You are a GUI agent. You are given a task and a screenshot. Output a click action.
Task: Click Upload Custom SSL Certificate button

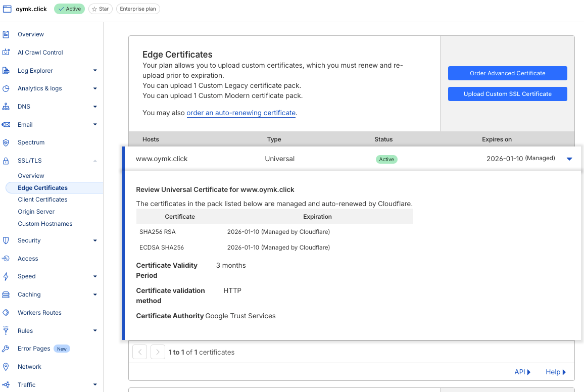coord(507,94)
